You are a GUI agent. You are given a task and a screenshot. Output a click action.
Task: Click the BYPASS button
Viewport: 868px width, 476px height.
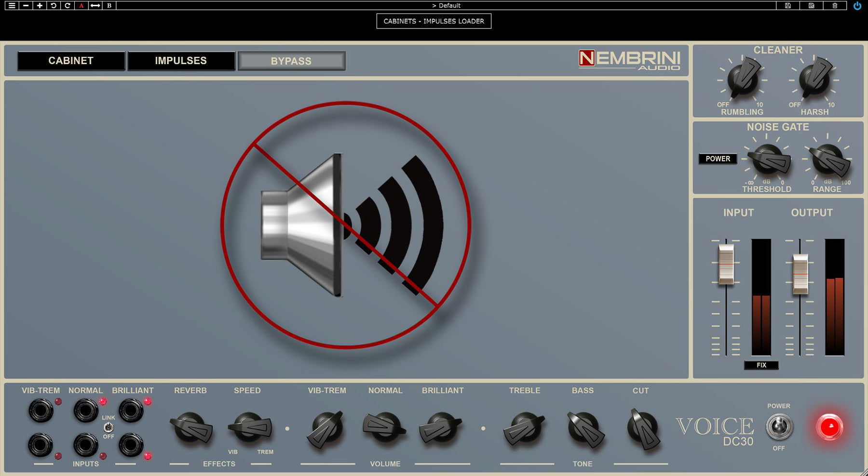291,61
